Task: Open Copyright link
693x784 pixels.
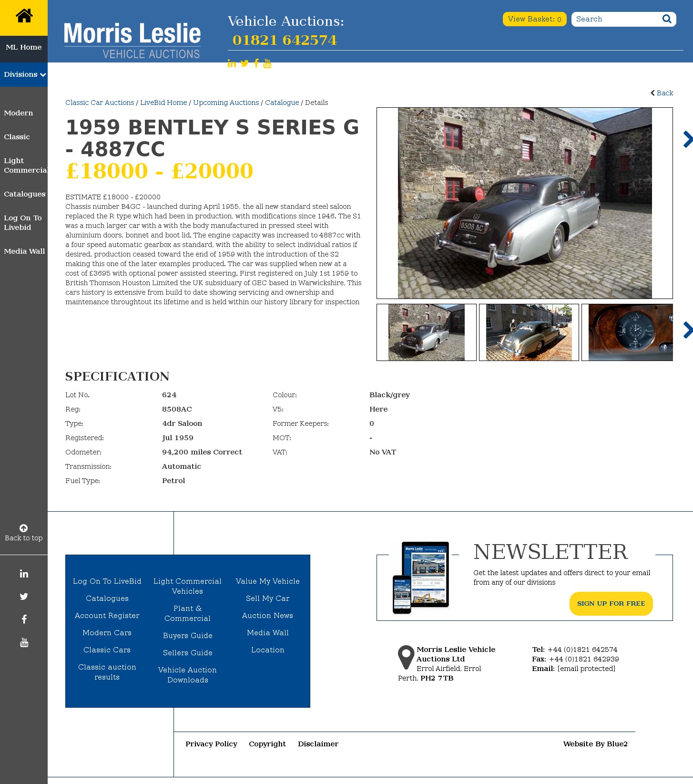Action: point(267,744)
